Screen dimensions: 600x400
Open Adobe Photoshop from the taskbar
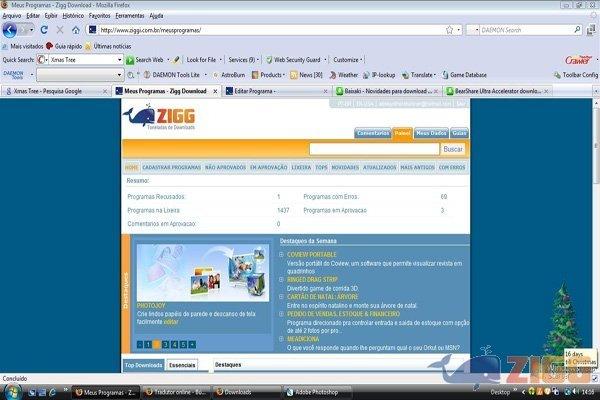[x=316, y=393]
